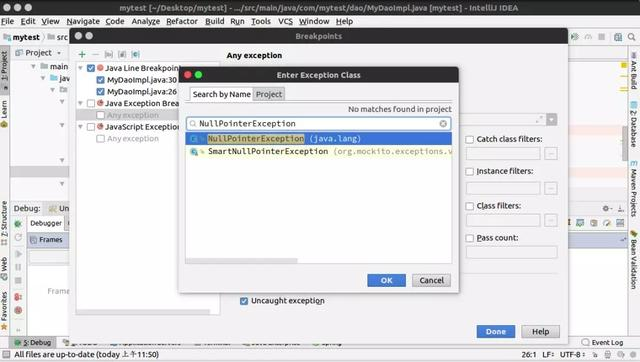Click Done in Breakpoints dialog
Screen dimensions: 640x362
point(496,331)
